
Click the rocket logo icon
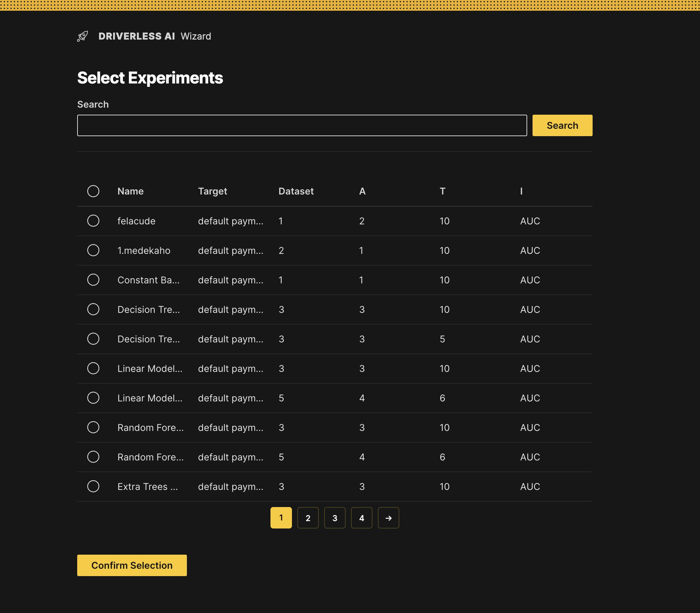(82, 36)
